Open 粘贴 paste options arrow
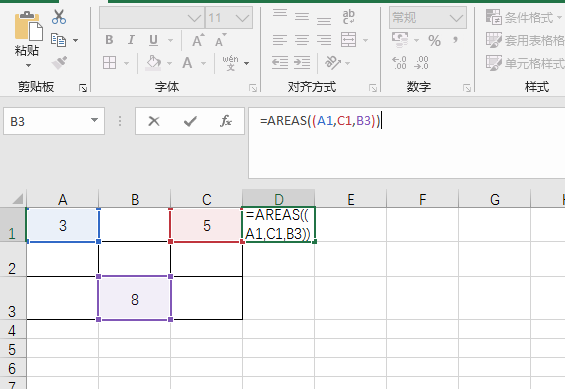 28,66
